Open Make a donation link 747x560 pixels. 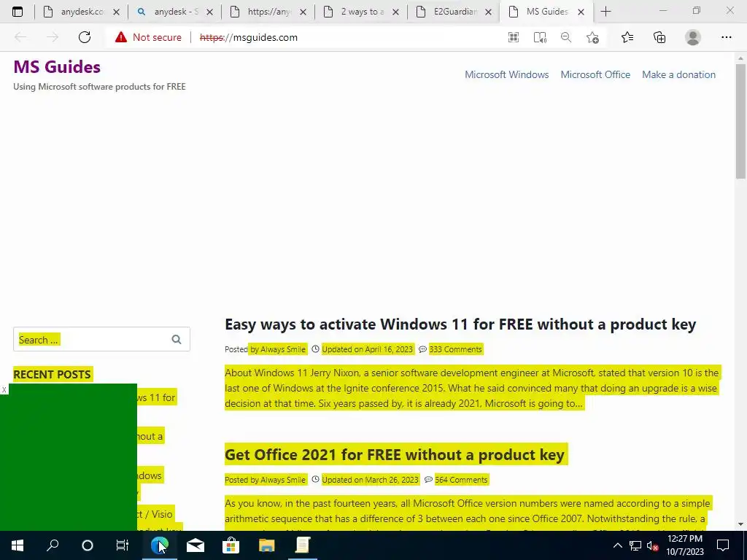[x=678, y=75]
